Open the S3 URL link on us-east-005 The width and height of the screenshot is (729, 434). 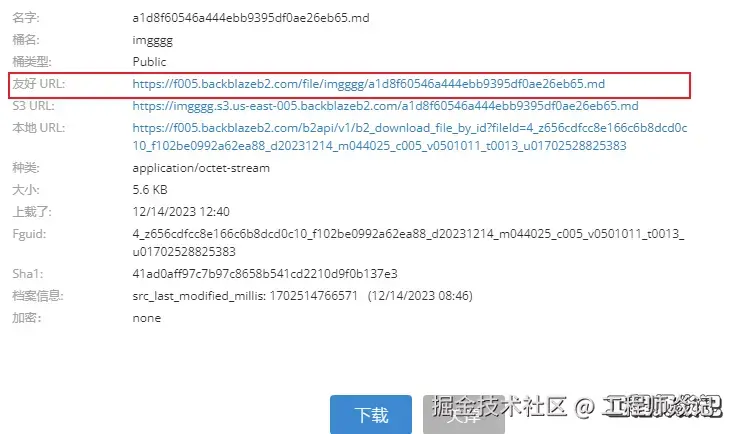tap(385, 106)
